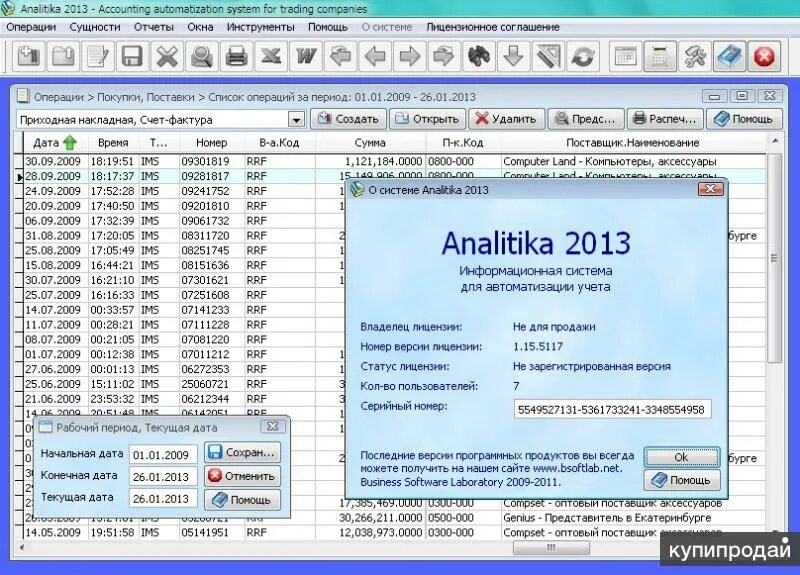Click the Распеч... print button
This screenshot has width=800, height=575.
pyautogui.click(x=665, y=119)
